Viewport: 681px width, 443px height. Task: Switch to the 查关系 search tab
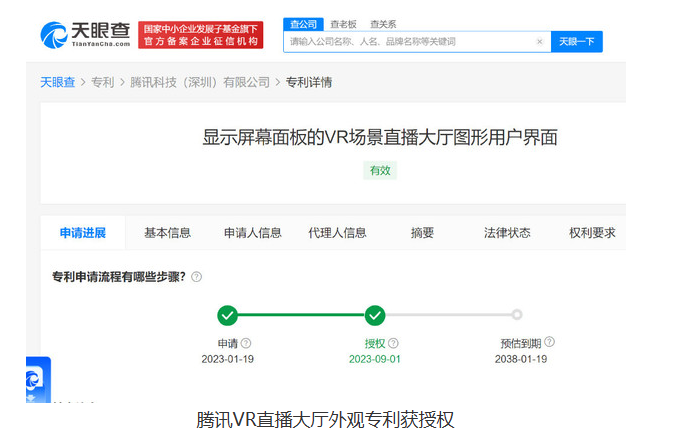(383, 24)
